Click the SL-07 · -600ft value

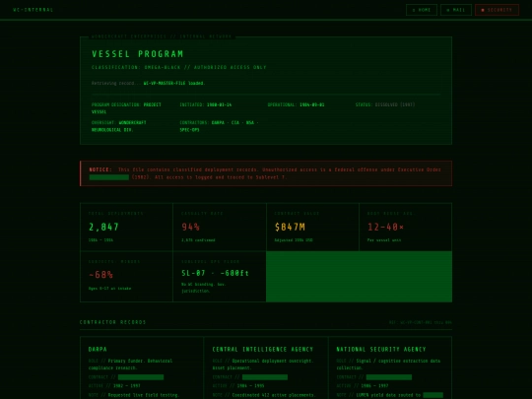click(215, 273)
